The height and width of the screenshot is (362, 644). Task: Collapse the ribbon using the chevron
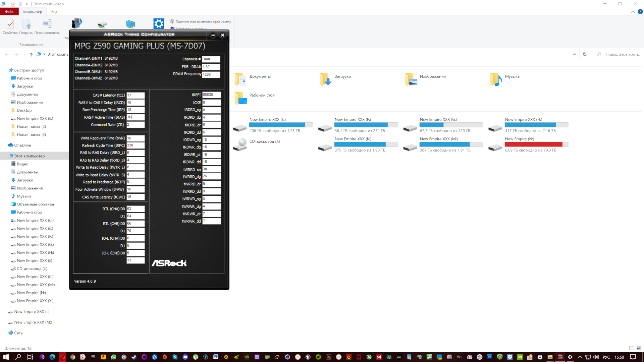click(x=633, y=12)
